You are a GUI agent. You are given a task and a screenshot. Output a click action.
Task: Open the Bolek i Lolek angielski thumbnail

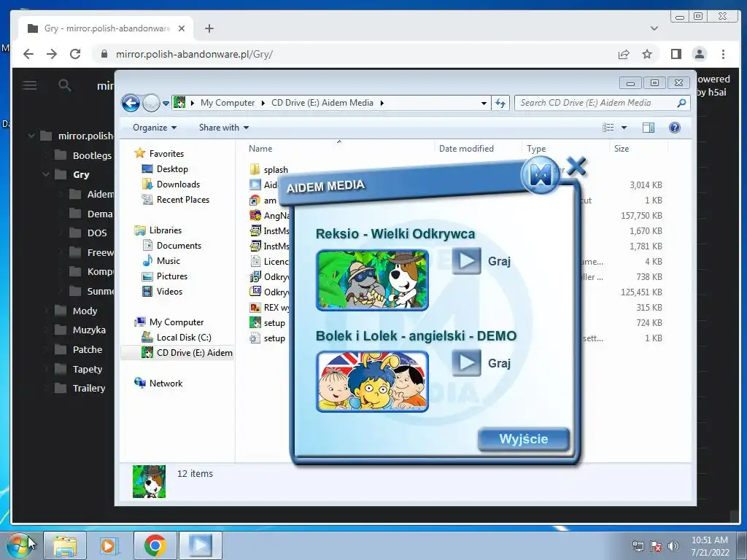(372, 381)
